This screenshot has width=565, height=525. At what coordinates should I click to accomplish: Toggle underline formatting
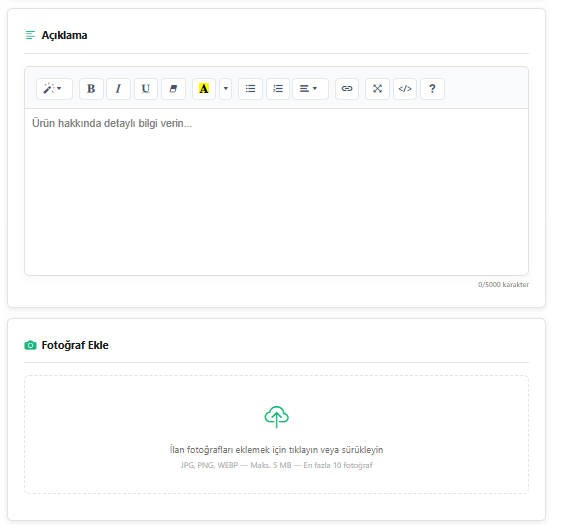pyautogui.click(x=146, y=89)
